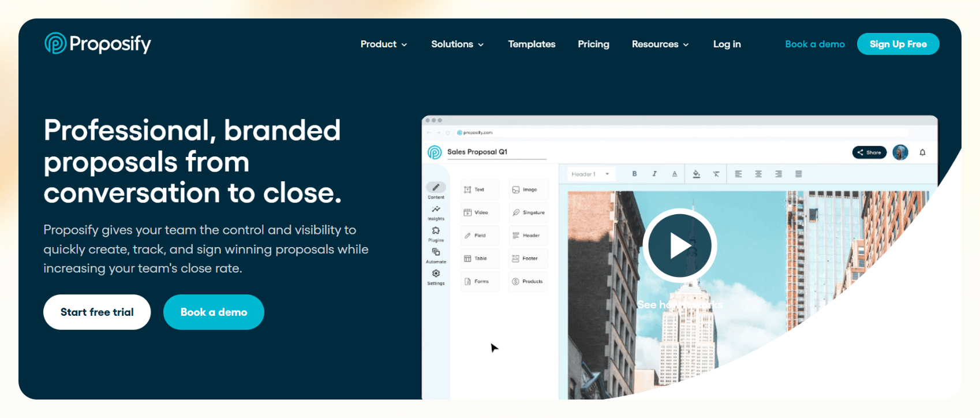
Task: Click the user avatar in editor
Action: 900,152
